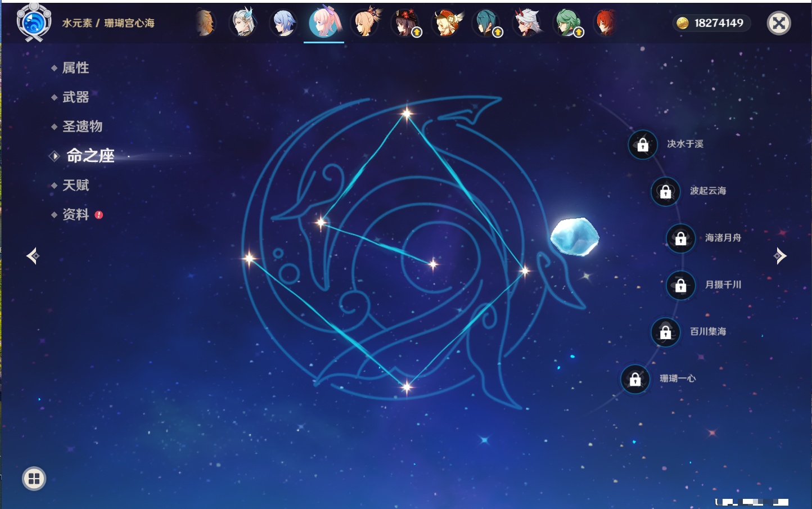Select the Hu Tao avatar with flower hat
This screenshot has height=509, width=812.
[x=406, y=23]
